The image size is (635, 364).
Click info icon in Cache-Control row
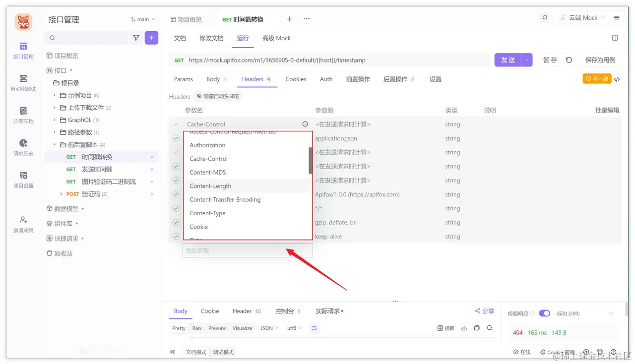point(305,124)
